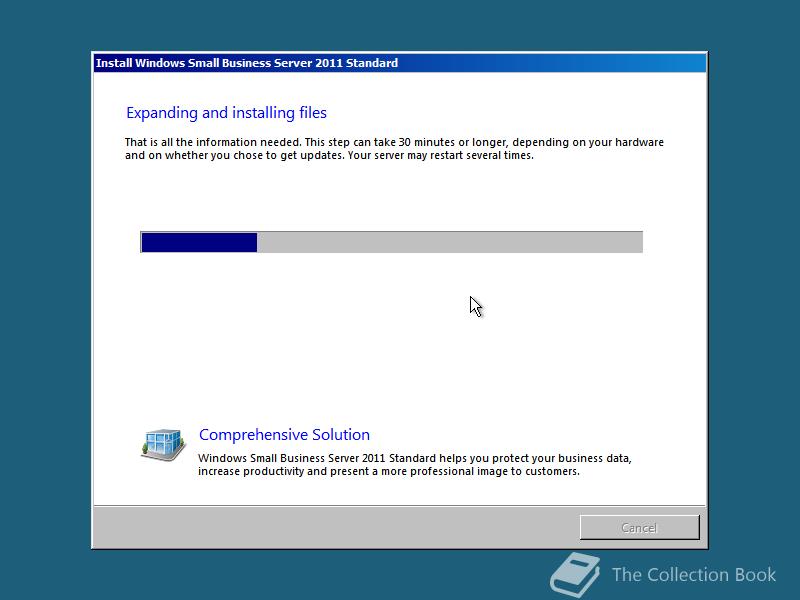
Task: Click the 'helps you protect your business data' description
Action: 414,464
